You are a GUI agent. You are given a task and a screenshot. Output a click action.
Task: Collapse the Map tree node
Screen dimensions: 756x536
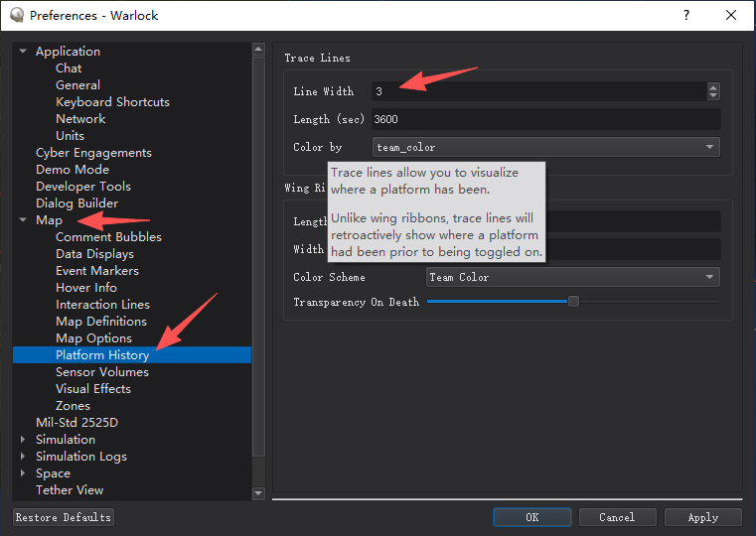[x=23, y=219]
